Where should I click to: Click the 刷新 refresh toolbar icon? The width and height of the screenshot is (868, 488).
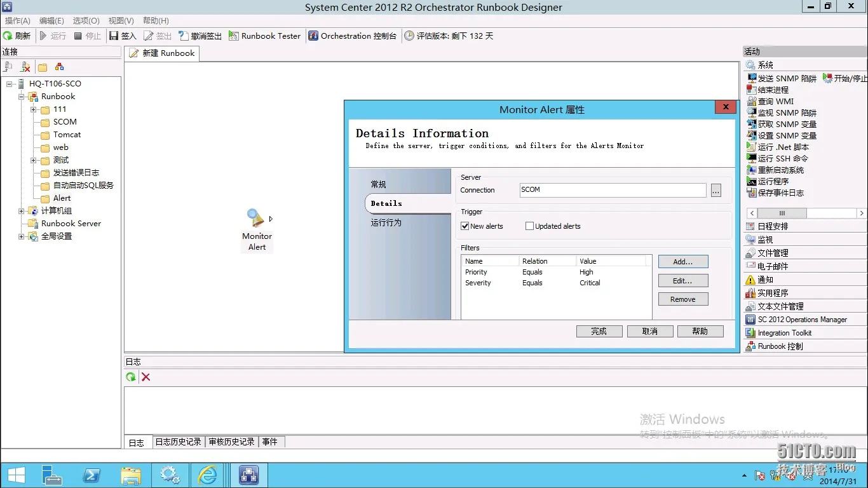tap(8, 36)
